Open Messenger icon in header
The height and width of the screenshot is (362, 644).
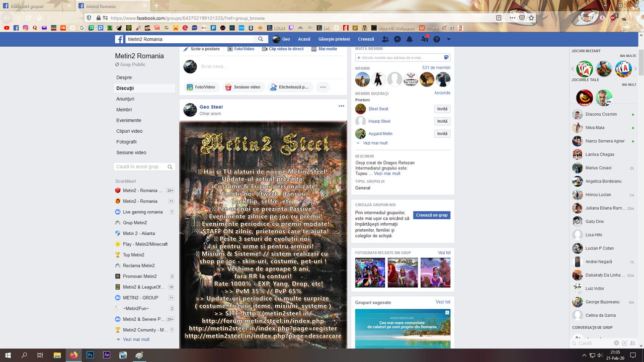tap(397, 39)
